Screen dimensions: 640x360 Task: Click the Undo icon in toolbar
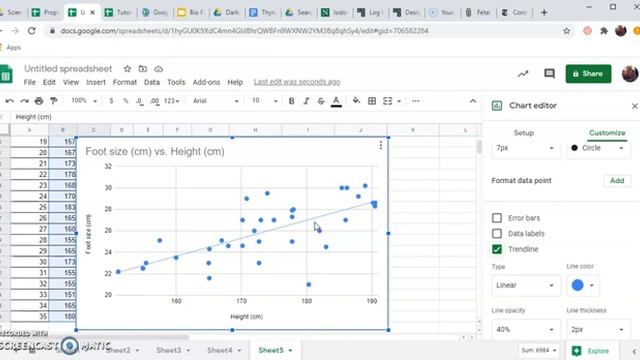pos(9,101)
